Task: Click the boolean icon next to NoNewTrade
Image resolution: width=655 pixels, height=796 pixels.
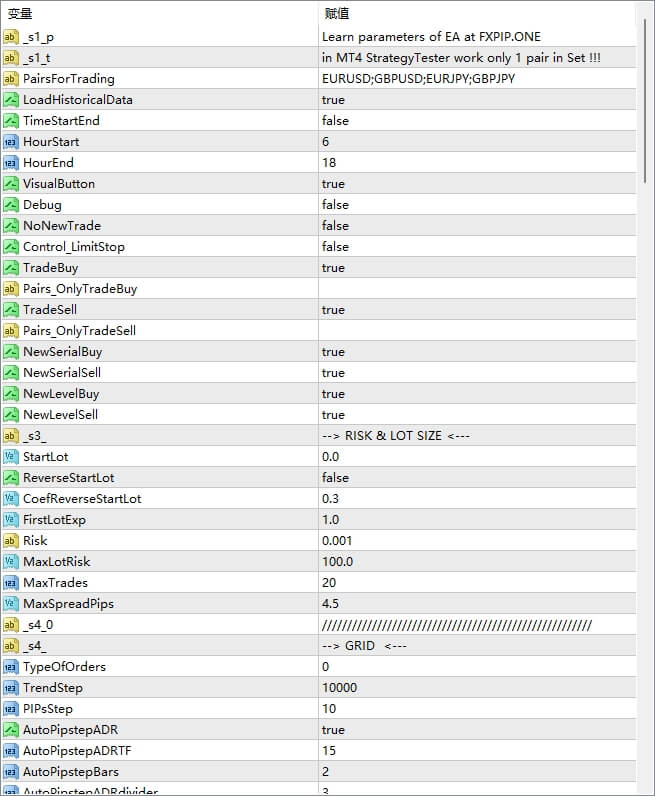Action: pyautogui.click(x=11, y=225)
